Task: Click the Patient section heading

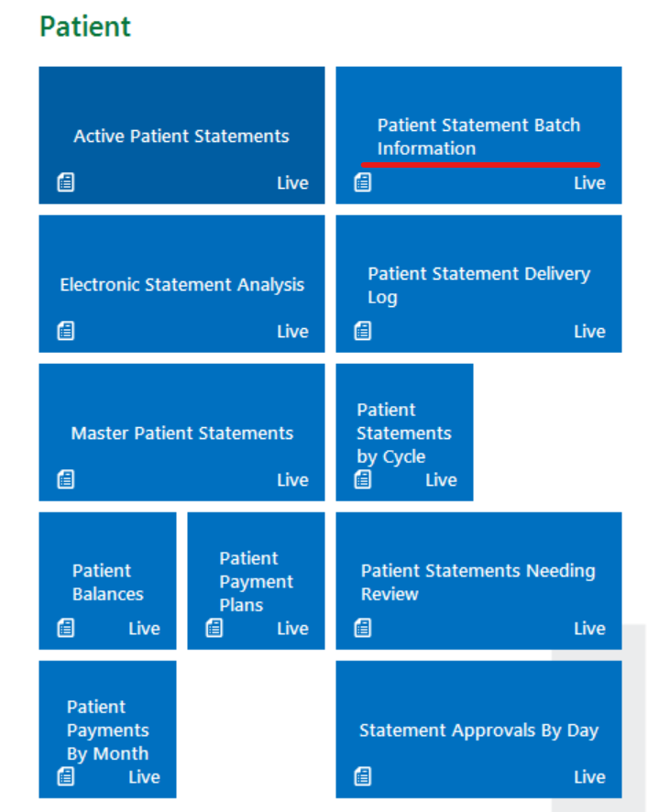Action: click(85, 27)
